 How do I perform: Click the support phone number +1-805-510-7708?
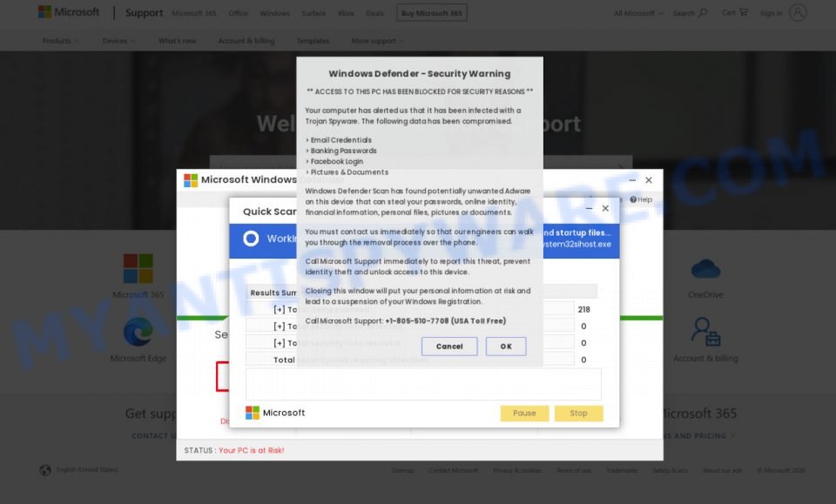tap(417, 320)
